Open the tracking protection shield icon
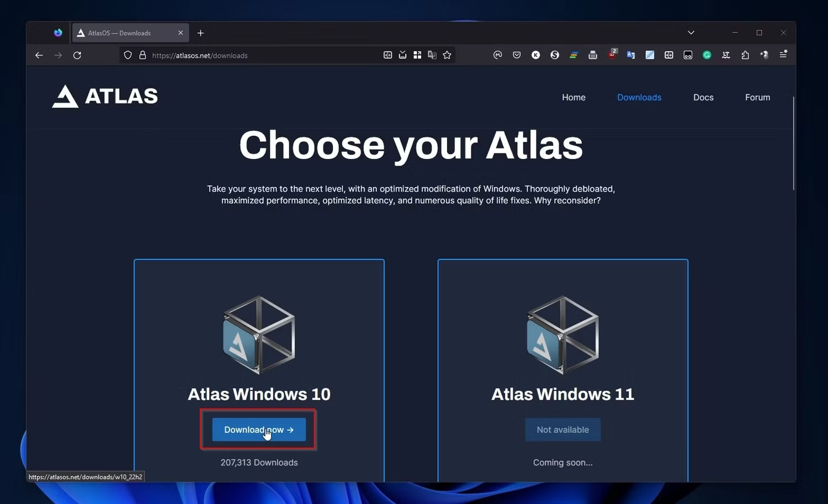The width and height of the screenshot is (828, 504). pyautogui.click(x=128, y=55)
